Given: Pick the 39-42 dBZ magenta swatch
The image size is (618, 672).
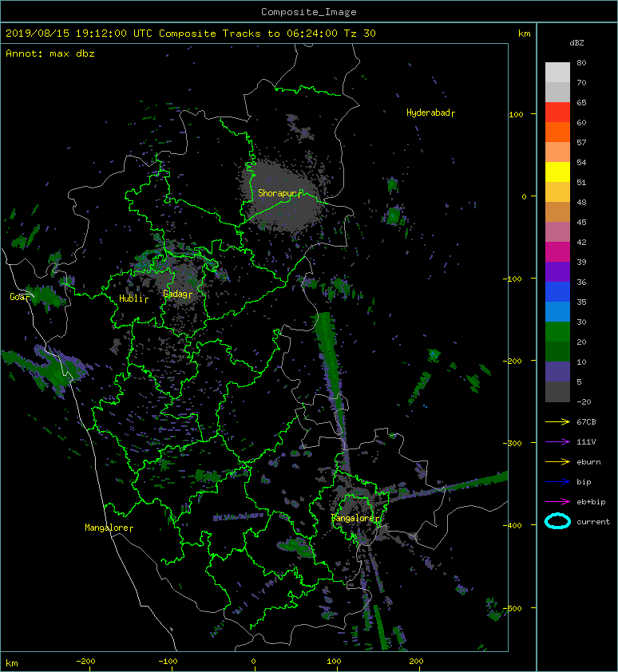Looking at the screenshot, I should [x=557, y=252].
